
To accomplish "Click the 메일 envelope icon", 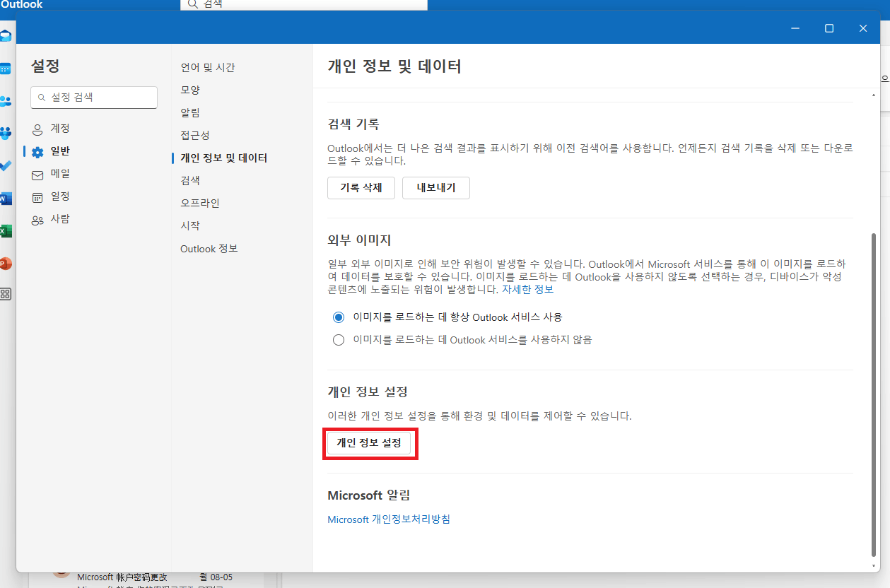I will coord(37,175).
